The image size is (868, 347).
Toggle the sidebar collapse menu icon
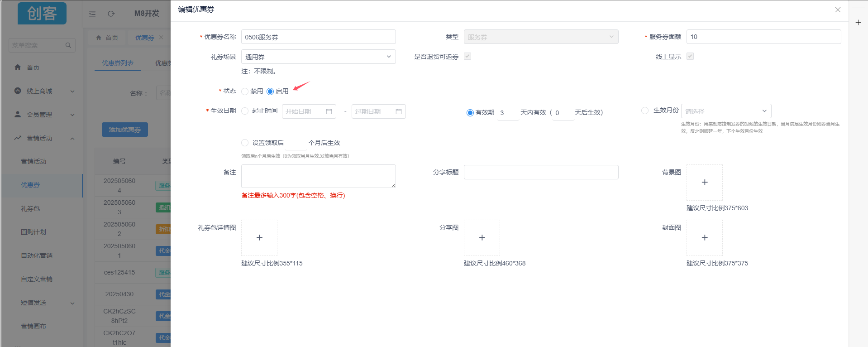point(92,14)
